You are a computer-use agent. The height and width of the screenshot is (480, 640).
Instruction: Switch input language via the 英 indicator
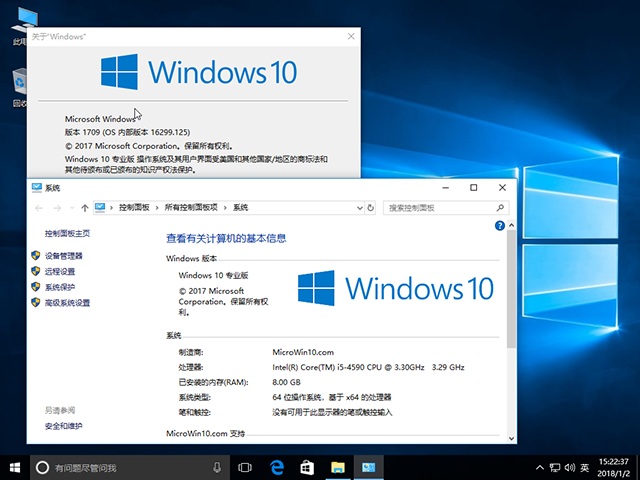pyautogui.click(x=585, y=468)
